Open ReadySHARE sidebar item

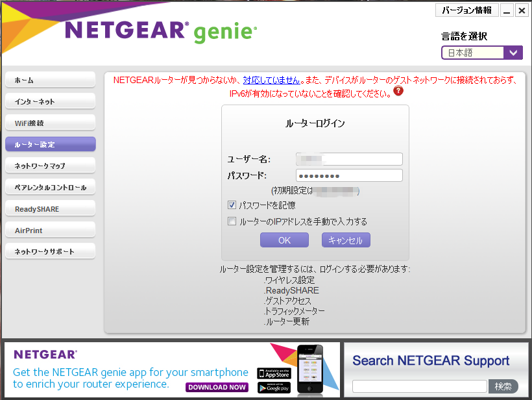(x=51, y=208)
